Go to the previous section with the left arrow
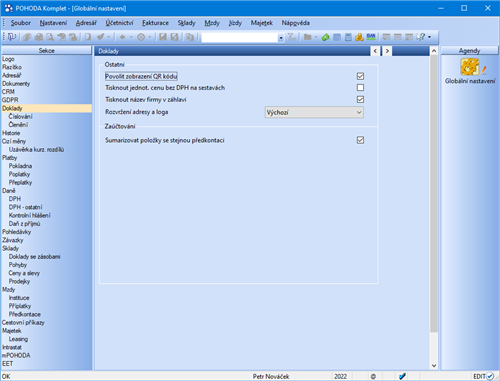 375,51
